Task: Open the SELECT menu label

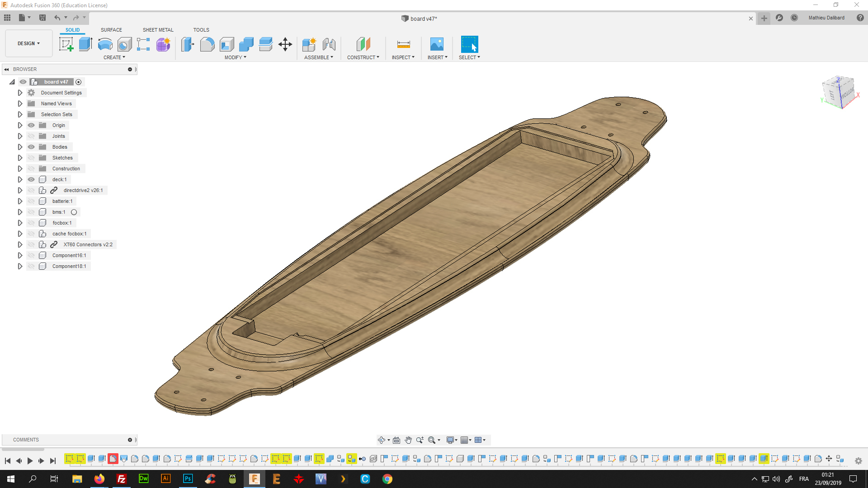Action: click(x=469, y=57)
